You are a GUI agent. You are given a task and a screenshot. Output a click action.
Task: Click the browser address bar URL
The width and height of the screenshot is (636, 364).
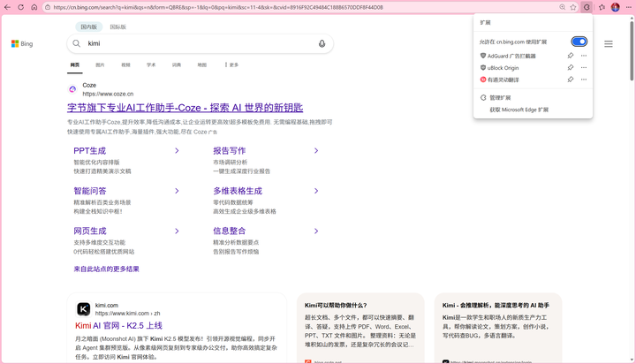tap(218, 7)
